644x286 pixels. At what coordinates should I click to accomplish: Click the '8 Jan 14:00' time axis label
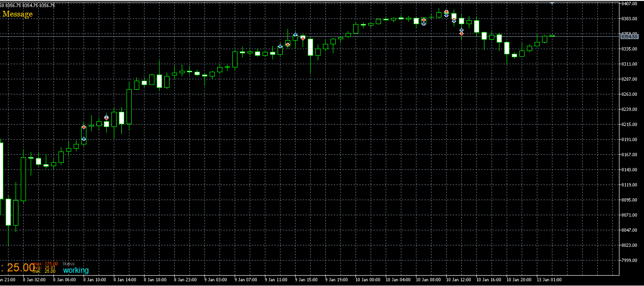click(125, 280)
